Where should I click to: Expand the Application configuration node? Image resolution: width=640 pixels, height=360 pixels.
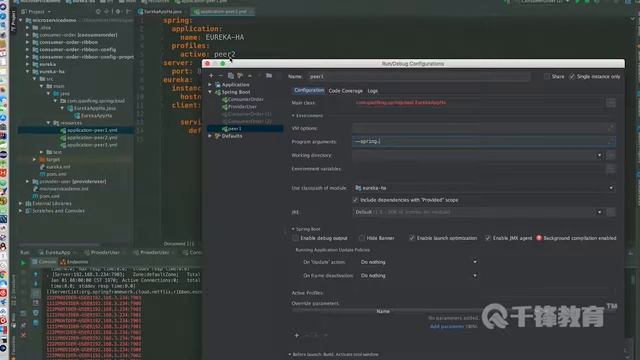[x=210, y=84]
